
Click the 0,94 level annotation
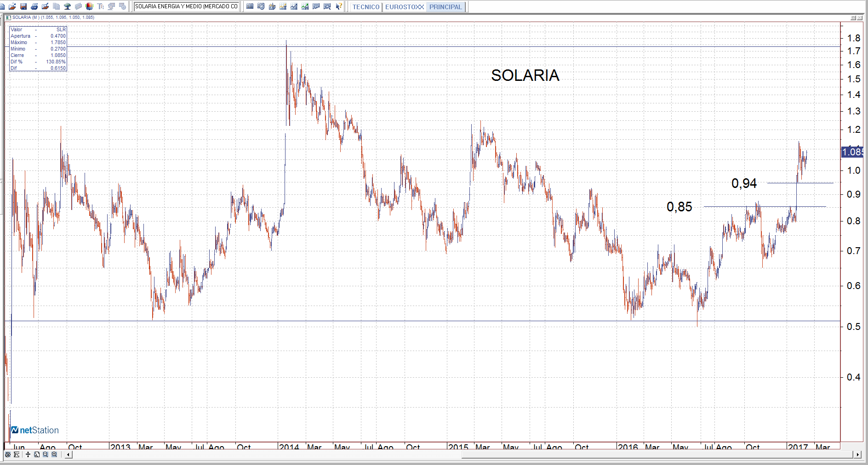coord(744,183)
